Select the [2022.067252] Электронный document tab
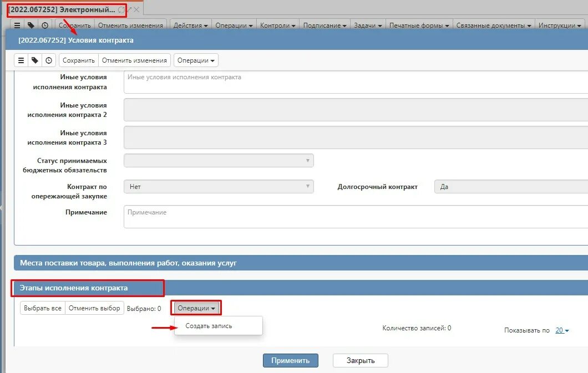This screenshot has width=588, height=373. click(62, 10)
